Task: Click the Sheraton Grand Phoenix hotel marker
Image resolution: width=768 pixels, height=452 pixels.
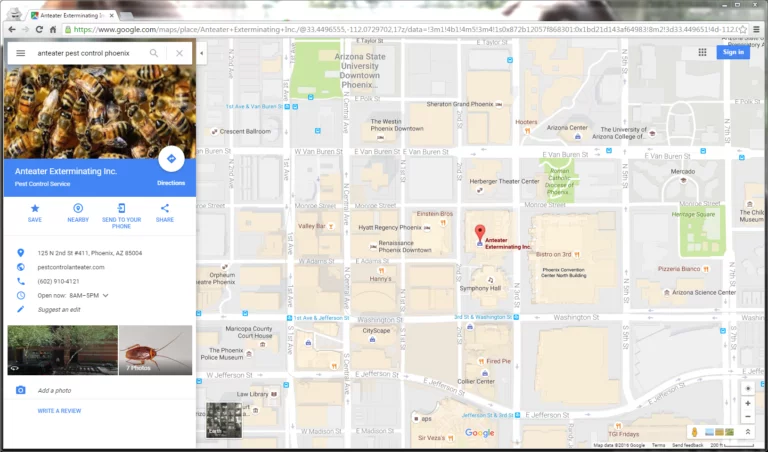Action: click(499, 104)
